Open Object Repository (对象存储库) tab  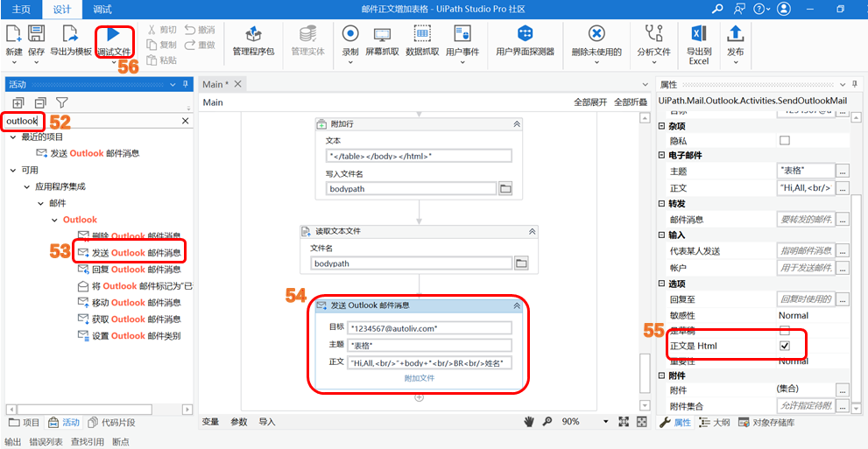tap(767, 423)
